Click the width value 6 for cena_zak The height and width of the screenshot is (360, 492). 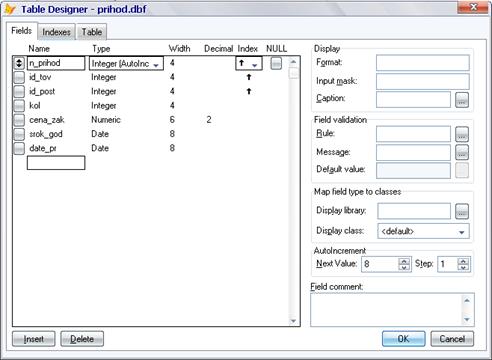point(172,120)
